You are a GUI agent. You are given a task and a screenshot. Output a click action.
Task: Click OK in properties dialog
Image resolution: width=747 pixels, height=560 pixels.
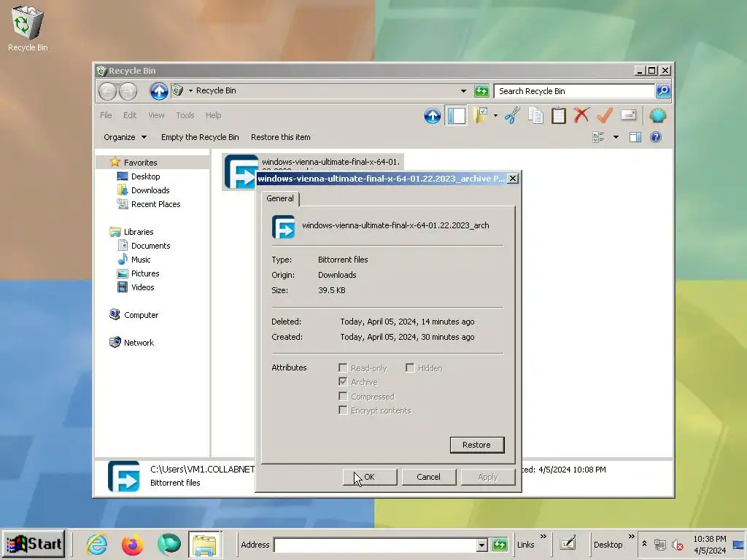pyautogui.click(x=370, y=477)
